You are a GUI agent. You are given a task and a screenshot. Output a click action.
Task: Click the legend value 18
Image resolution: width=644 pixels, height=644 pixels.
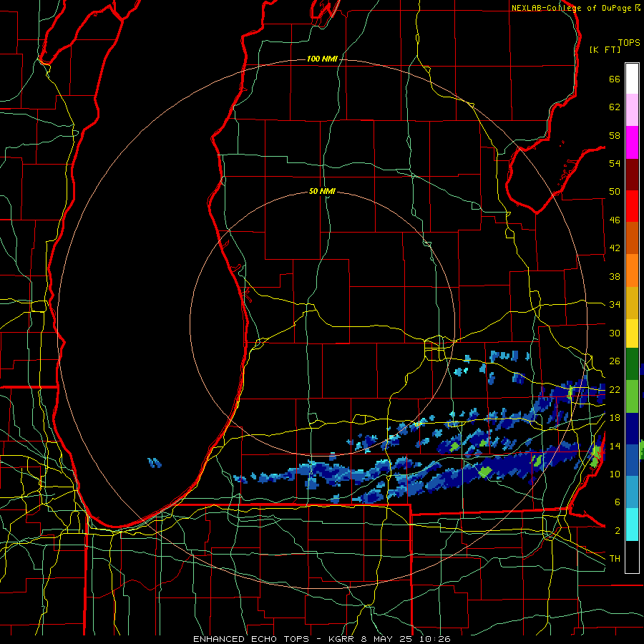click(x=615, y=418)
